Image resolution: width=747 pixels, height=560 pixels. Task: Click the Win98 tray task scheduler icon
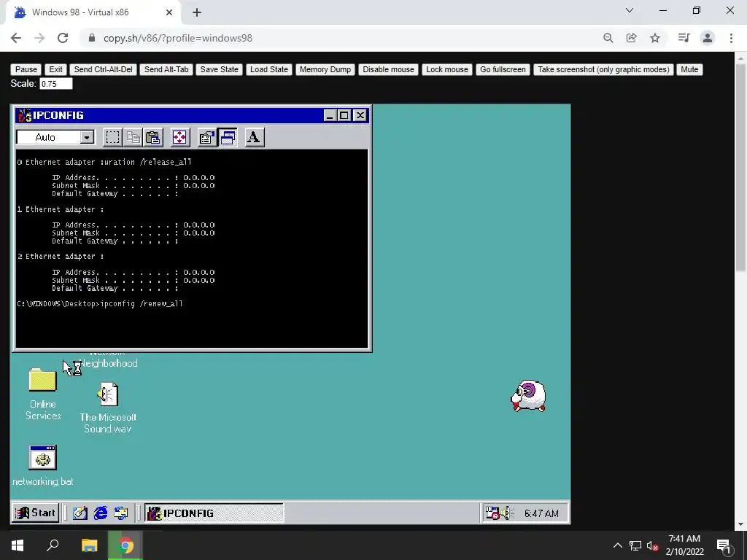(x=492, y=513)
